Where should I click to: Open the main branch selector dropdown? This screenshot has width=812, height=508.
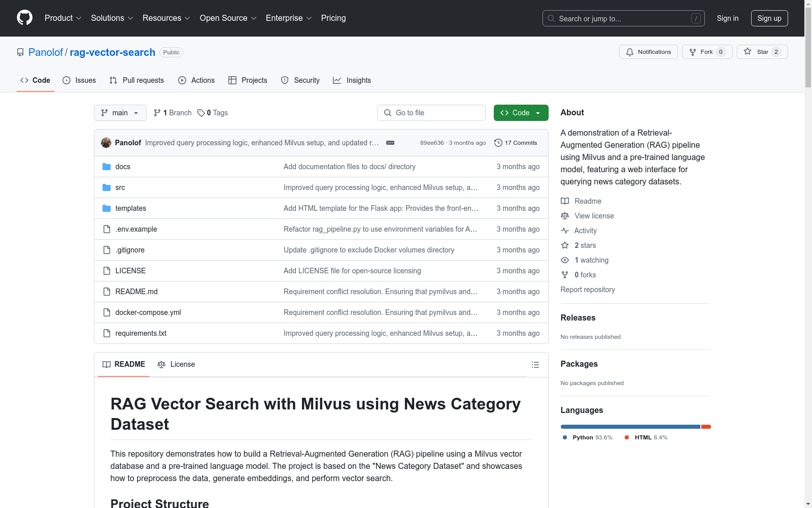(120, 113)
